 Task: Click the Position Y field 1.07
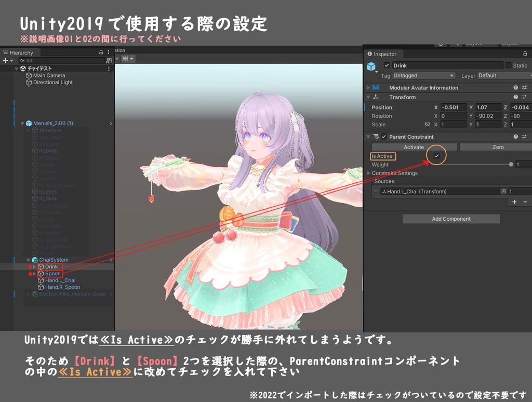click(x=488, y=107)
